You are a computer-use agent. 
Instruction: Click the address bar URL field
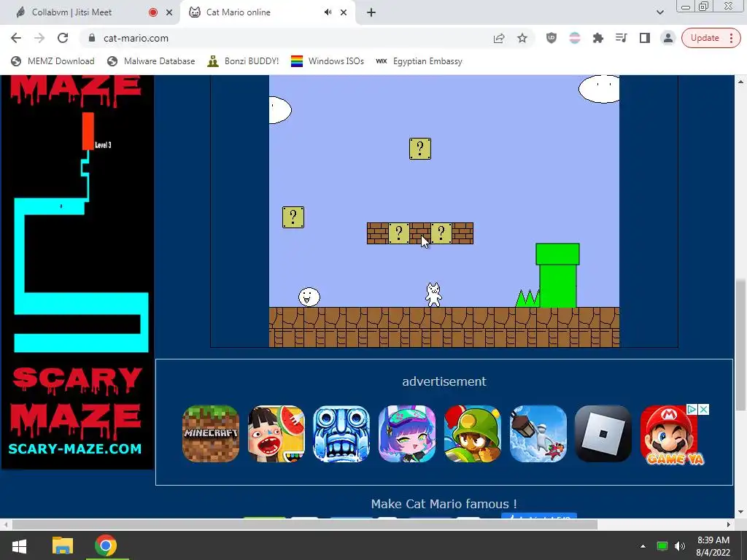(286, 38)
